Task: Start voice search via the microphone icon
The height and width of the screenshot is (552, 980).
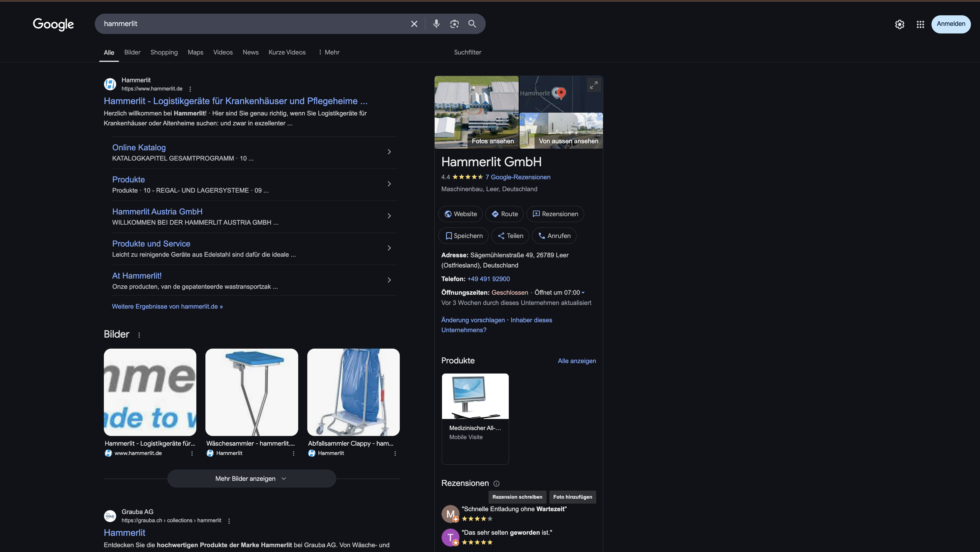Action: (x=436, y=24)
